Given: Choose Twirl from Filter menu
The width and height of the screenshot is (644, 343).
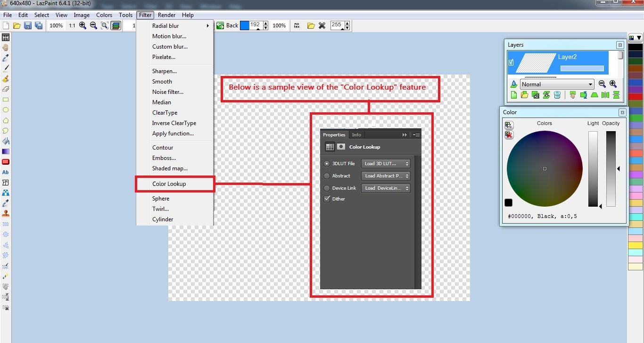Looking at the screenshot, I should tap(161, 209).
